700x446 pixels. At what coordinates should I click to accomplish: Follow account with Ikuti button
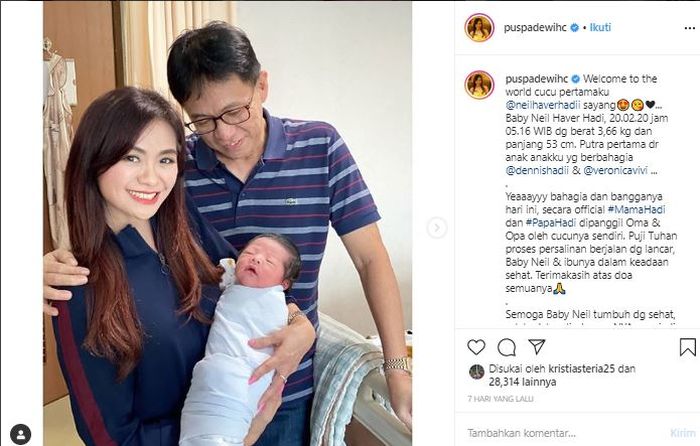click(x=600, y=27)
